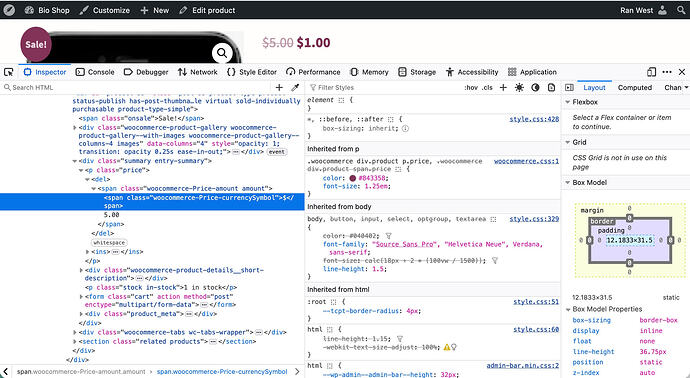Click the admin bar search icon
Viewport: 690px width, 378px height.
(x=681, y=10)
